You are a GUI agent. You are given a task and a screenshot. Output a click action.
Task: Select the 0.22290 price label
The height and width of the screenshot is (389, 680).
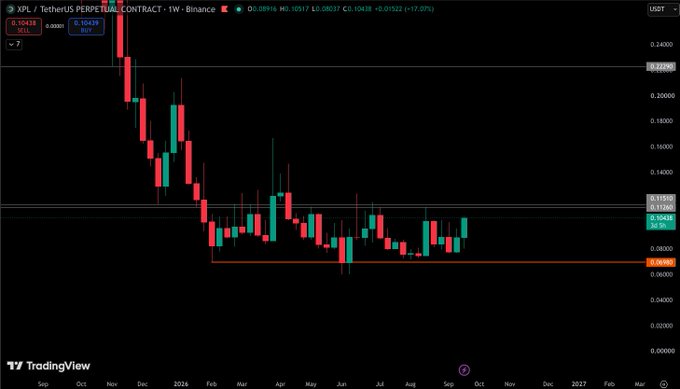[x=661, y=66]
